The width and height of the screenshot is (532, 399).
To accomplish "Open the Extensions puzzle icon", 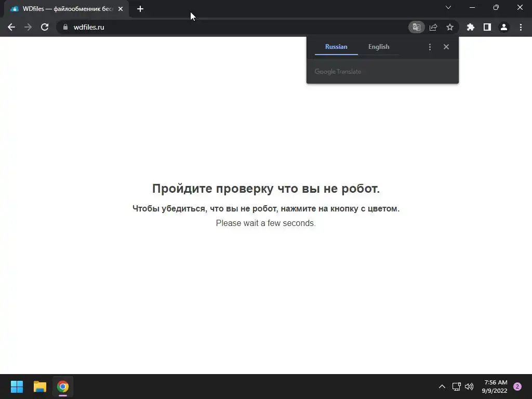I will click(471, 27).
